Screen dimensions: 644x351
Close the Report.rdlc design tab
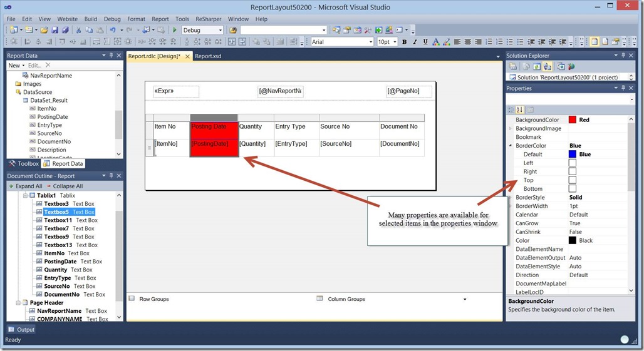click(x=187, y=56)
